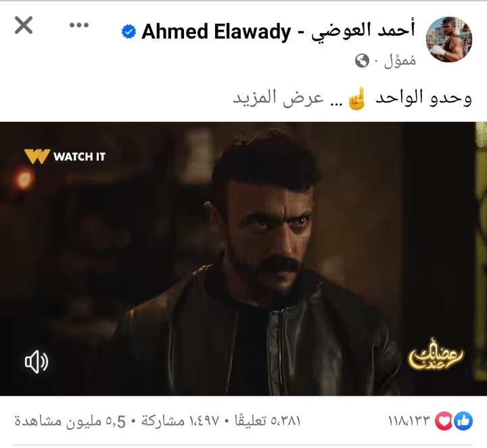Screen dimensions: 487x448
Task: Open the three-dot post options menu
Action: pyautogui.click(x=79, y=25)
